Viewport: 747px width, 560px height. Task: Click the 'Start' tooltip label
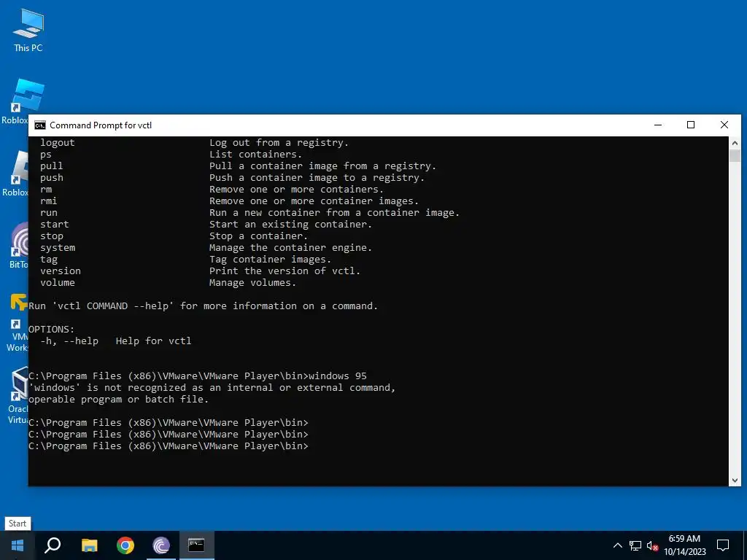click(x=18, y=524)
